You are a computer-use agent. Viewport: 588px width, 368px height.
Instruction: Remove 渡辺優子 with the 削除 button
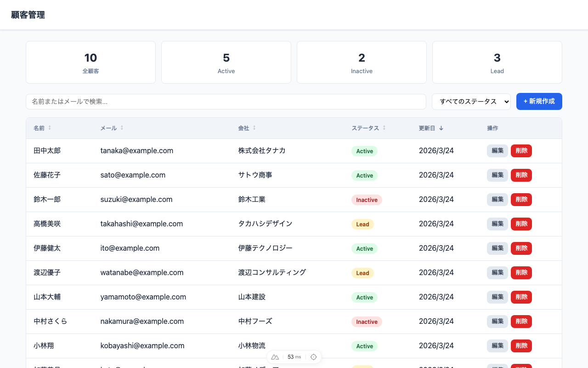click(521, 273)
